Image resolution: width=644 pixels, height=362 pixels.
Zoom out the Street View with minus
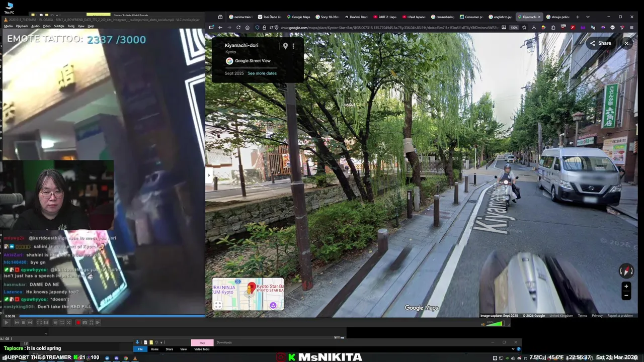pos(626,296)
